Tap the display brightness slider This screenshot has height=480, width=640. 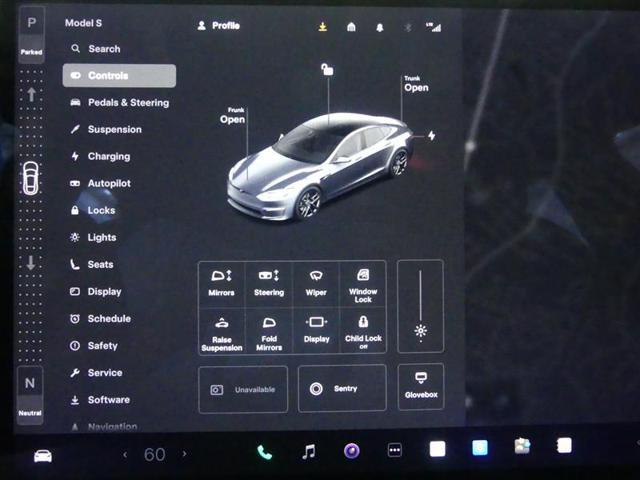[x=420, y=306]
